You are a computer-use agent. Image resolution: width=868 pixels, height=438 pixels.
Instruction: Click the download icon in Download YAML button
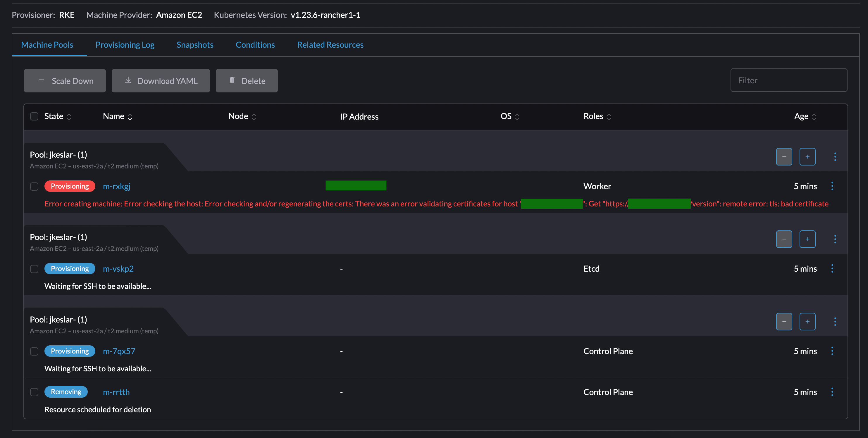(x=128, y=80)
